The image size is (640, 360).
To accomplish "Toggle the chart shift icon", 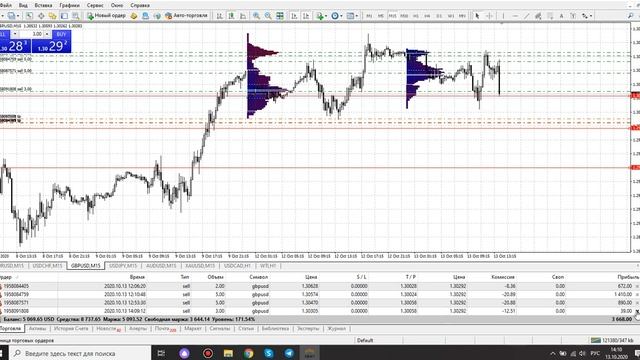I will pos(306,16).
